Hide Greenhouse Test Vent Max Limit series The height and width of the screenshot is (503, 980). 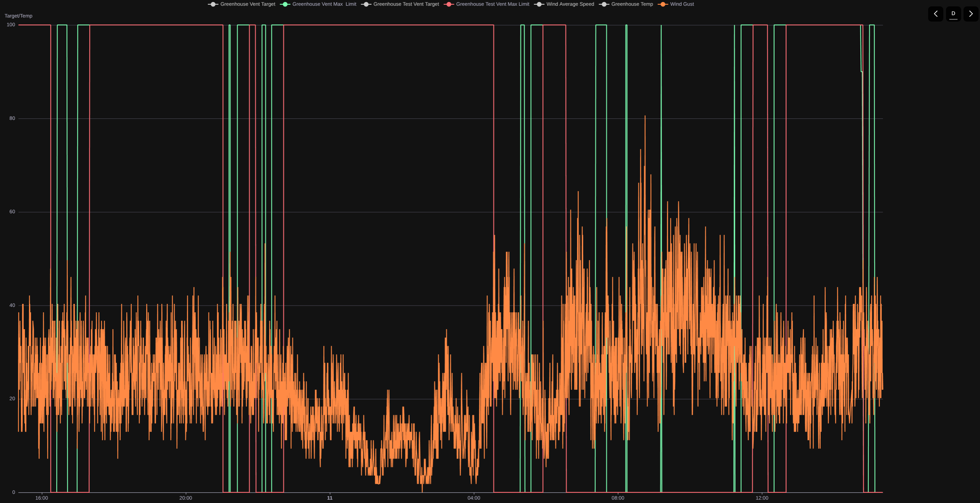tap(492, 4)
